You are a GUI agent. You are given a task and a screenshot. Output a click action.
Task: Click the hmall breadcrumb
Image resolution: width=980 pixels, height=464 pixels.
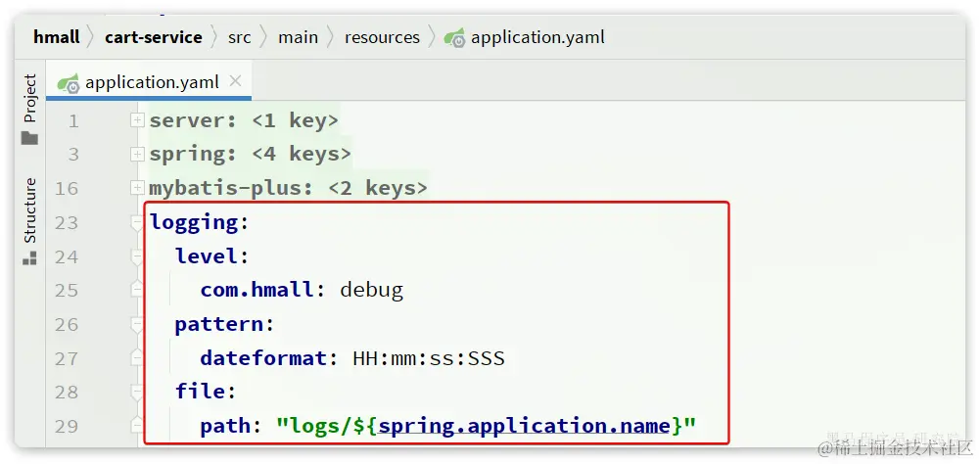56,37
